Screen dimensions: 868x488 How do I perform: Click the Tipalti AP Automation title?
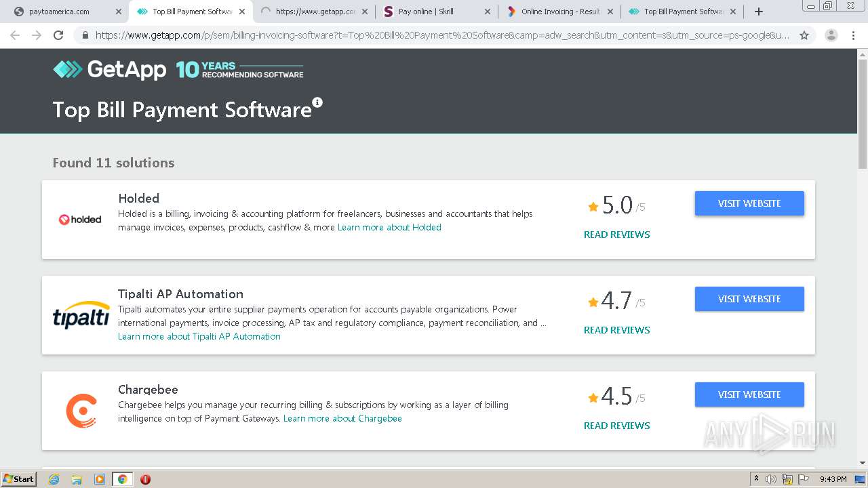coord(180,294)
